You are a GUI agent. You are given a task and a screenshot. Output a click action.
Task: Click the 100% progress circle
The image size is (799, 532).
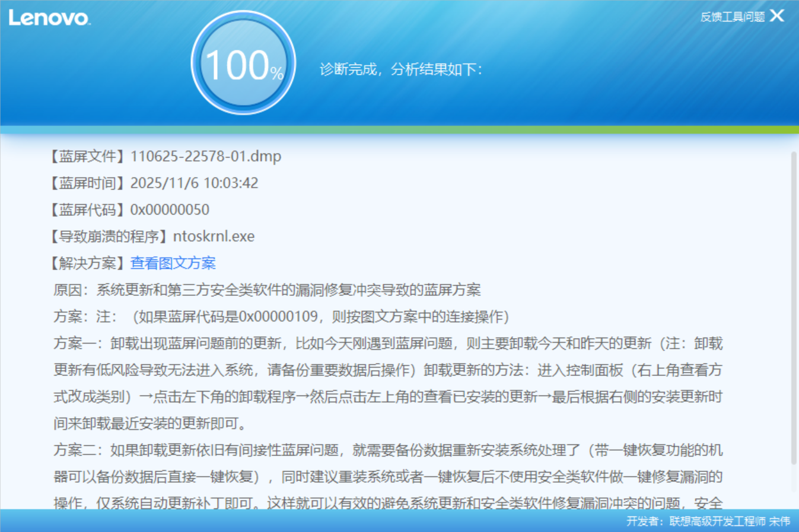coord(243,63)
